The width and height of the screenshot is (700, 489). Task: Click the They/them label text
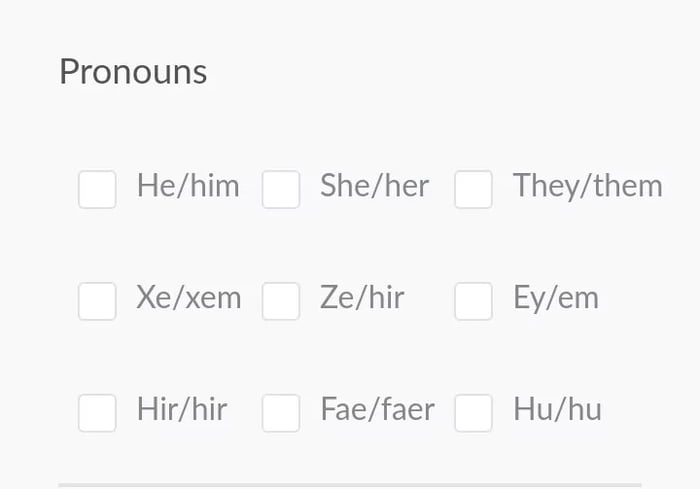point(587,186)
